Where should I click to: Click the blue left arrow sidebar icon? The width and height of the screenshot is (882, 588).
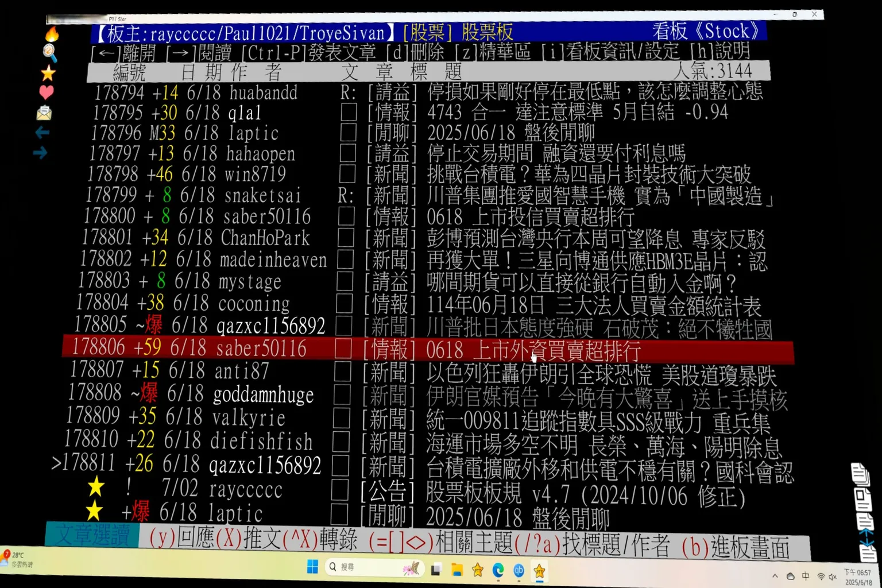pos(42,133)
